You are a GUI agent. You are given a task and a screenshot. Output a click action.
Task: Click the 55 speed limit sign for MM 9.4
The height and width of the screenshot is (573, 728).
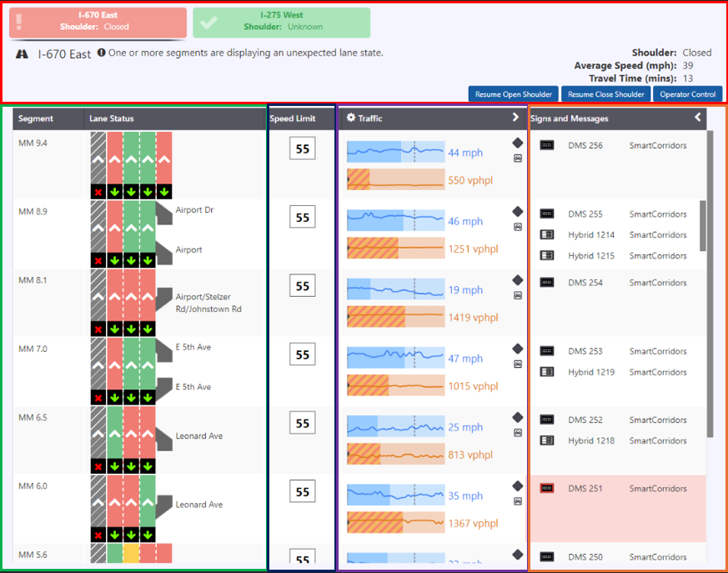[302, 148]
